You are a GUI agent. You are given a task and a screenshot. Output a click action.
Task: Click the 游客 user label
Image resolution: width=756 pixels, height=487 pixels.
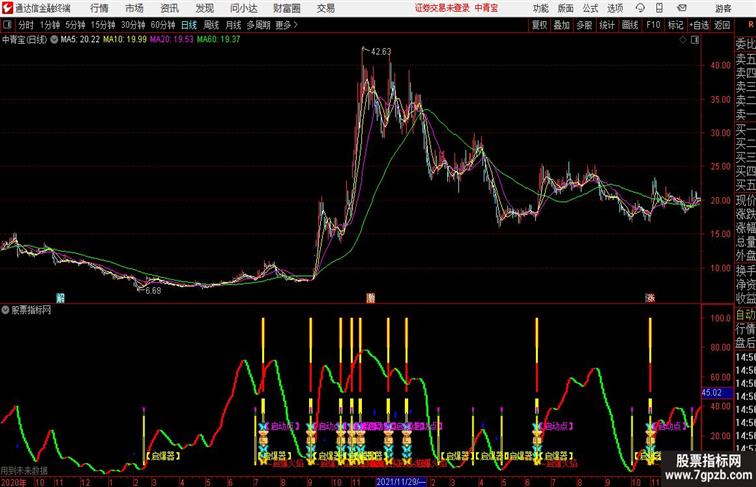tap(723, 8)
